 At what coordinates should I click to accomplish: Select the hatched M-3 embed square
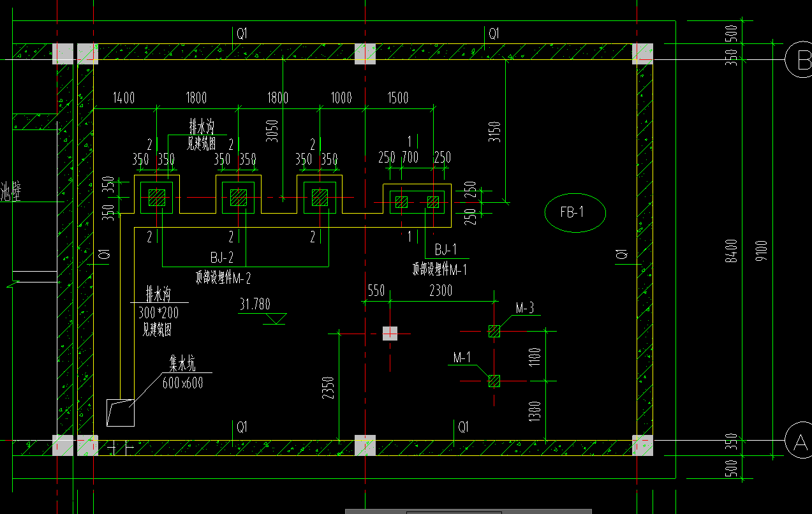pyautogui.click(x=494, y=331)
